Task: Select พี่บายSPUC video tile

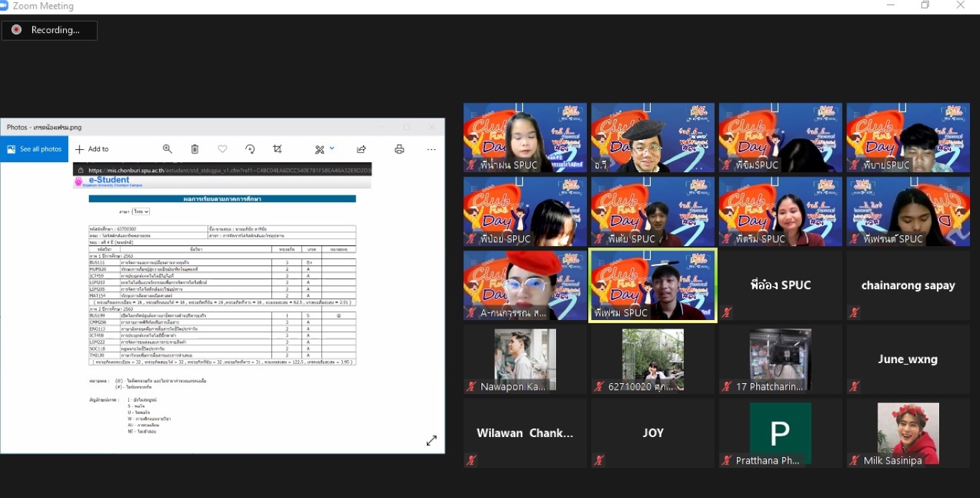Action: 908,138
